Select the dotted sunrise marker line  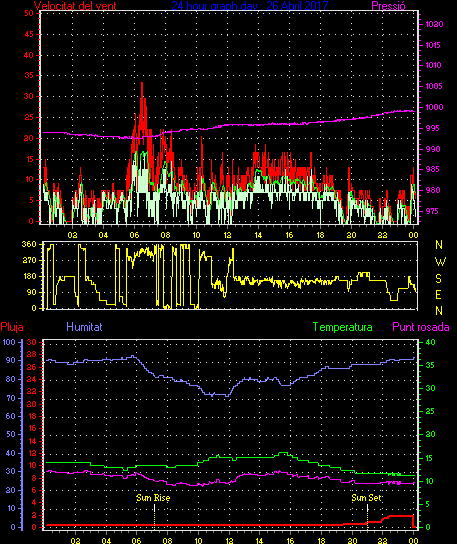point(154,518)
